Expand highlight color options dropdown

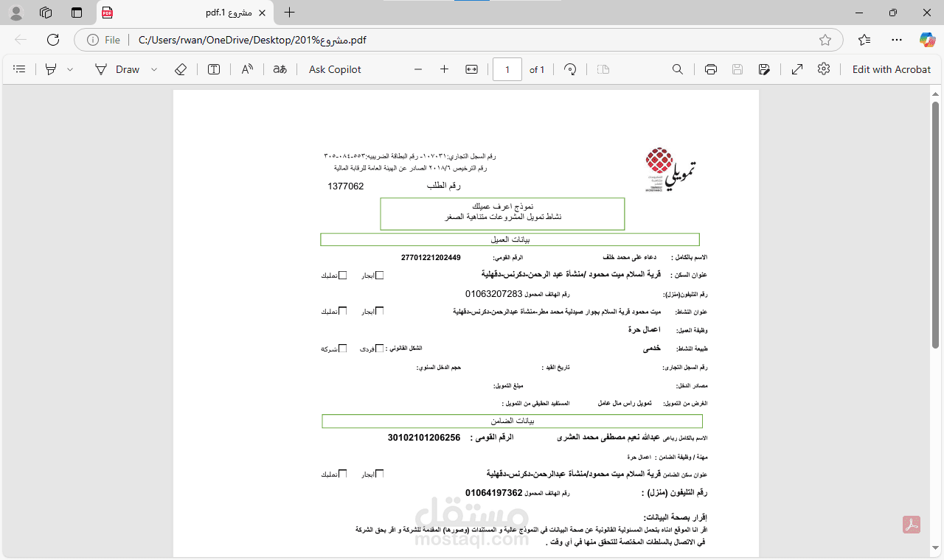click(x=70, y=69)
